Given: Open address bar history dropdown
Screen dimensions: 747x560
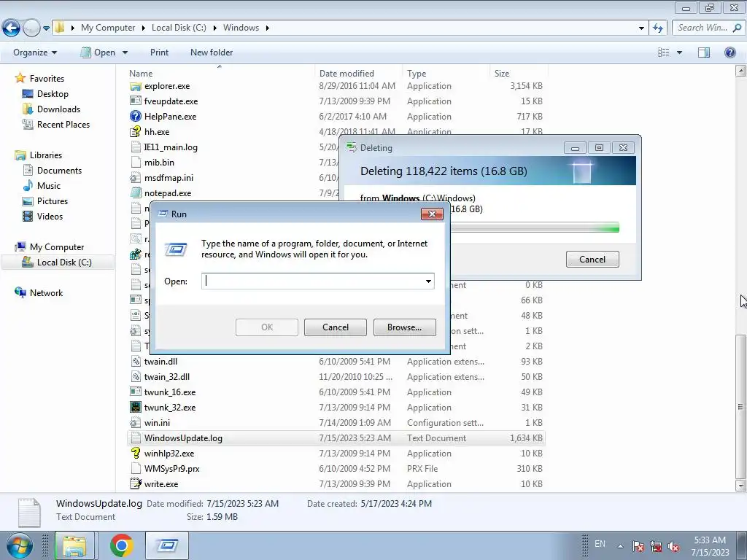Looking at the screenshot, I should point(641,28).
